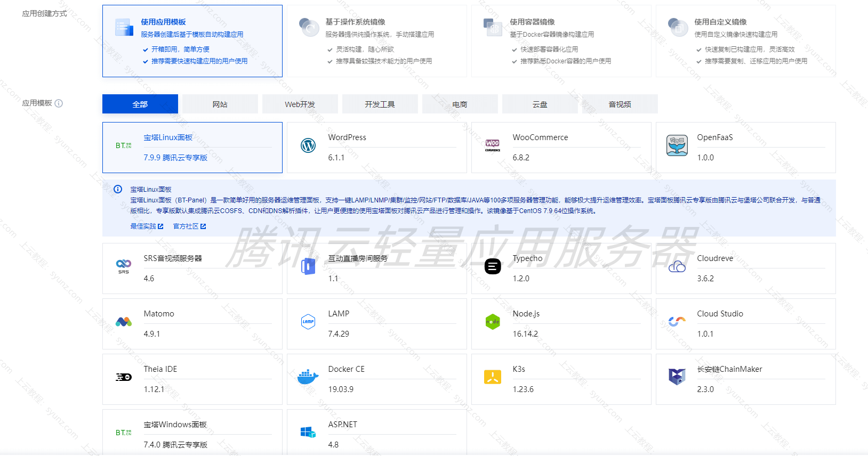Click the Typecho black circle icon

493,266
